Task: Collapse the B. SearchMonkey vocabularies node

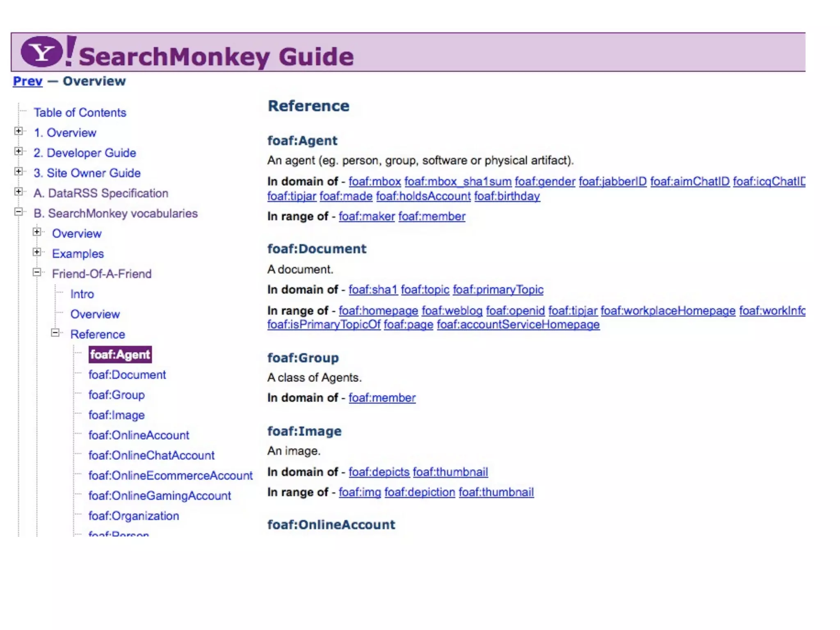Action: tap(18, 212)
